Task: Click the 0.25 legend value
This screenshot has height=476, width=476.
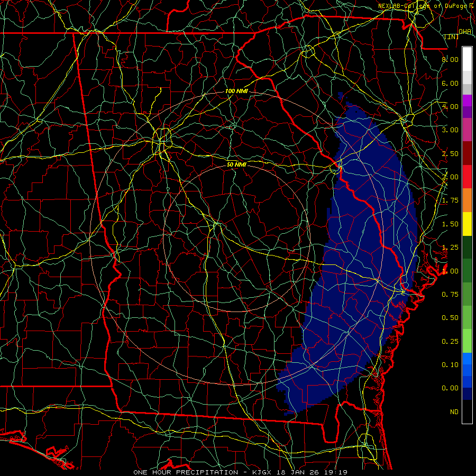Action: point(450,342)
